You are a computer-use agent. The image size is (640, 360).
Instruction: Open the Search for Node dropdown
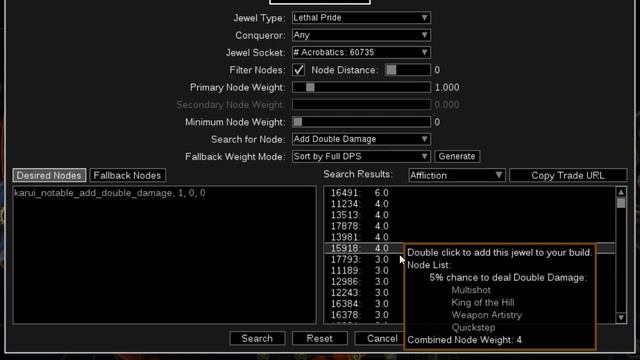361,139
